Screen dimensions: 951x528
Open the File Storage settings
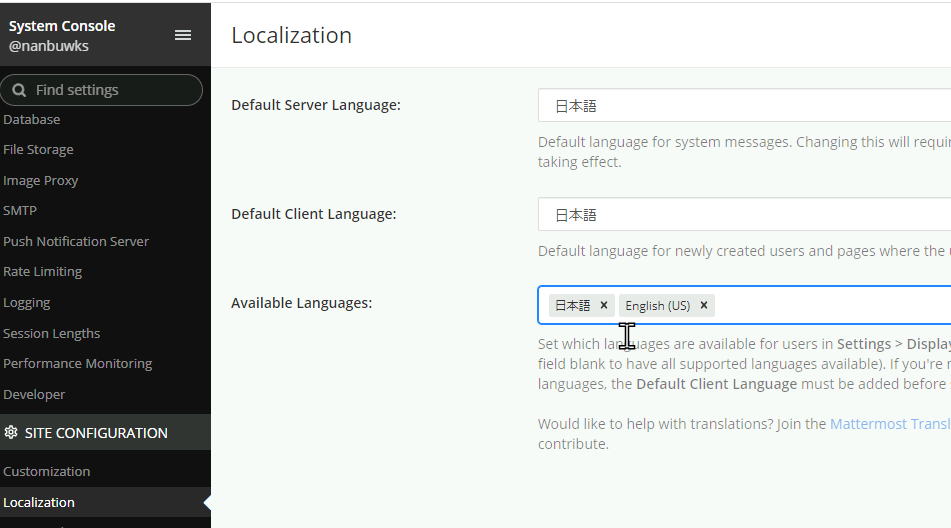coord(38,149)
